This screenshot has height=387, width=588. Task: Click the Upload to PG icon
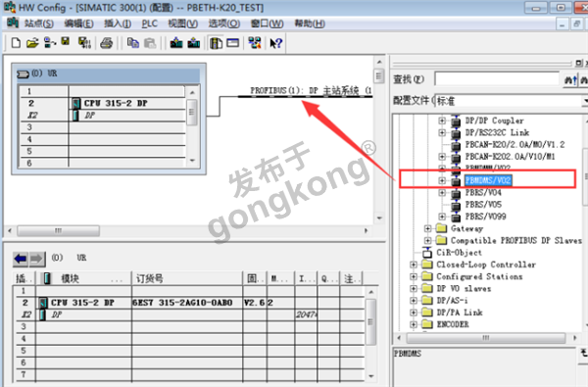tap(194, 43)
